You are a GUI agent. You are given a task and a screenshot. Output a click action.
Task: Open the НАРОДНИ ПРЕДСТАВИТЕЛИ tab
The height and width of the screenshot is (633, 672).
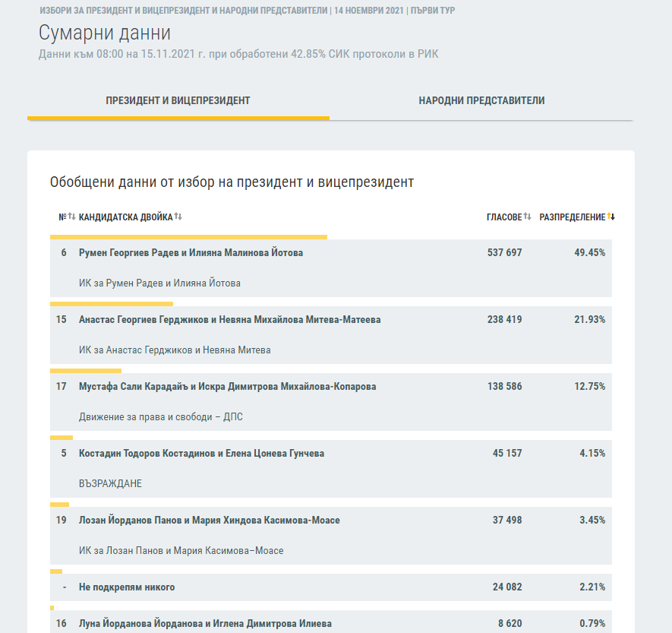tap(481, 100)
